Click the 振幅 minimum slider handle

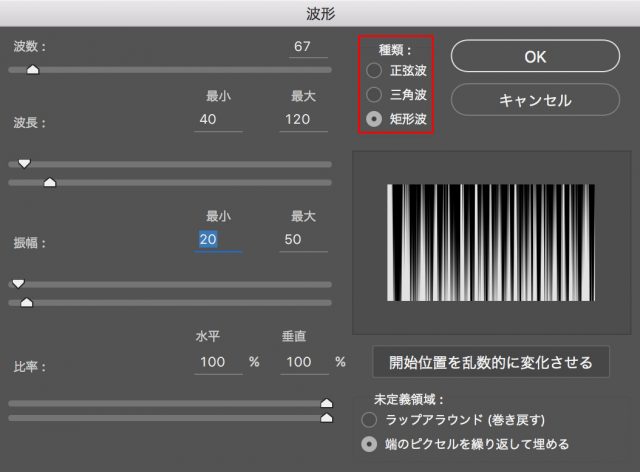tap(17, 284)
